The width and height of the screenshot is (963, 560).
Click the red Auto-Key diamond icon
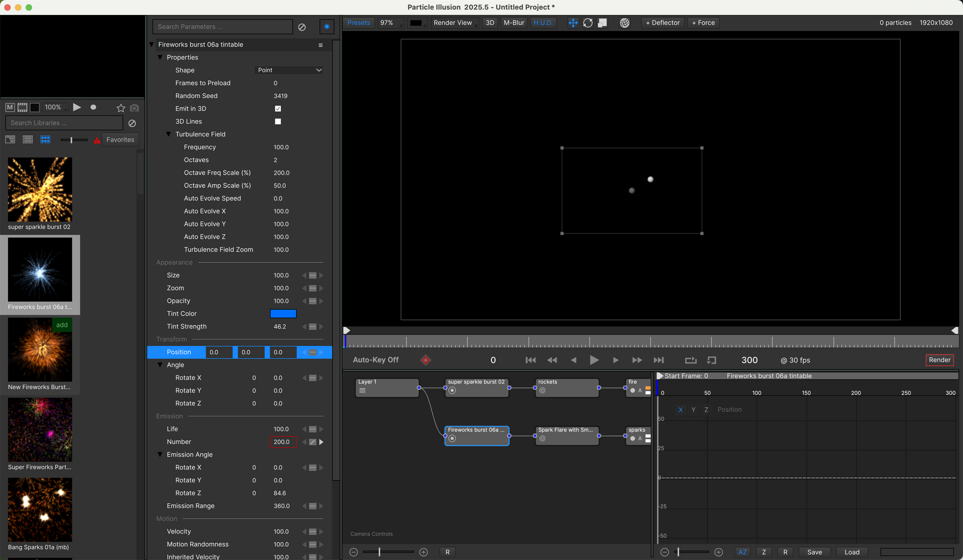(425, 360)
